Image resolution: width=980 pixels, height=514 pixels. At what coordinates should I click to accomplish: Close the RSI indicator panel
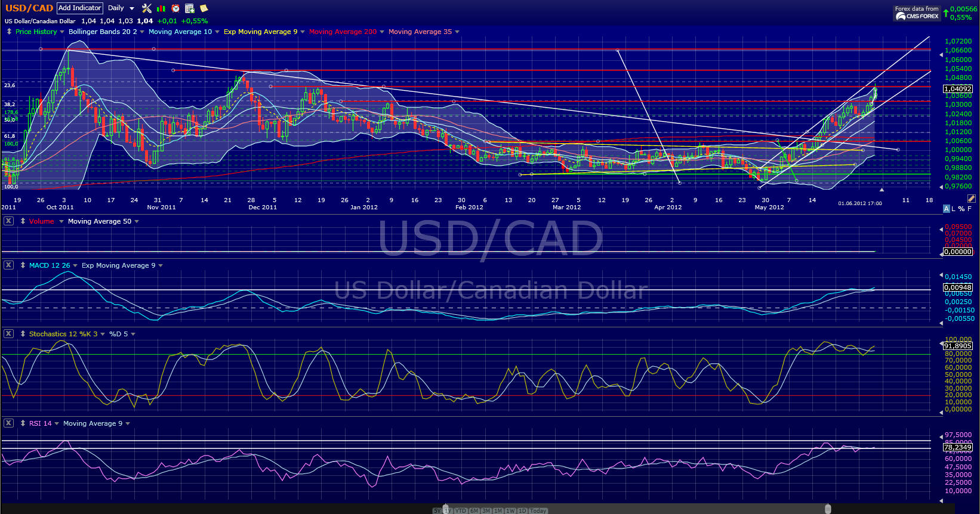pos(8,423)
